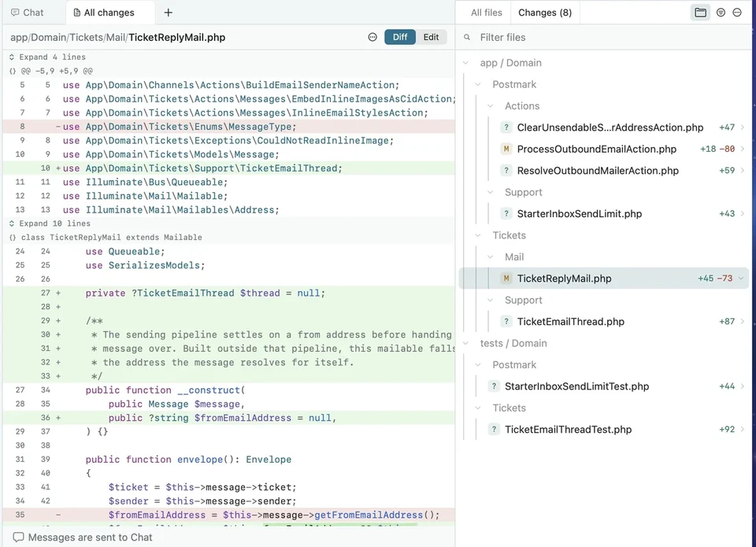This screenshot has width=756, height=547.
Task: Click untracked badge on StarterInboxSendLimit.php
Action: 506,213
